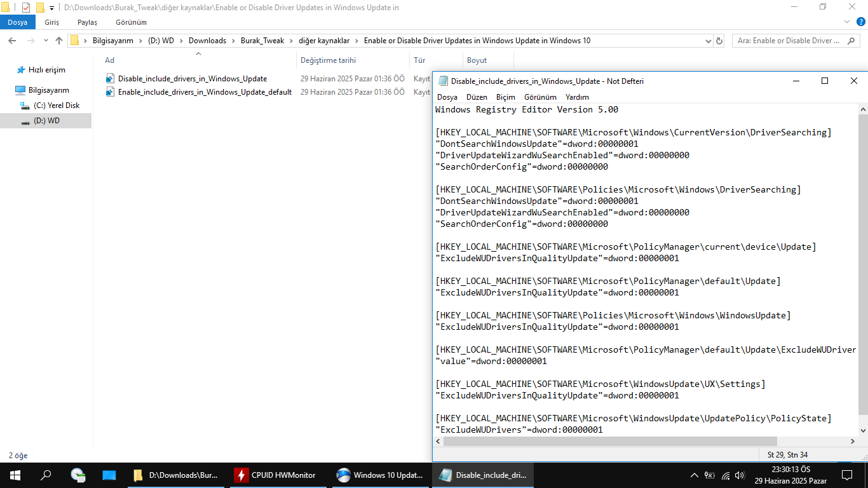Expand the chevron after Burak_Tweak in breadcrumb
The width and height of the screenshot is (868, 488).
click(x=292, y=41)
